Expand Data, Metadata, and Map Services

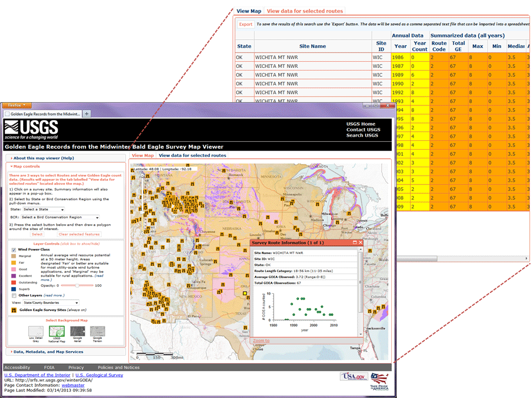point(48,352)
